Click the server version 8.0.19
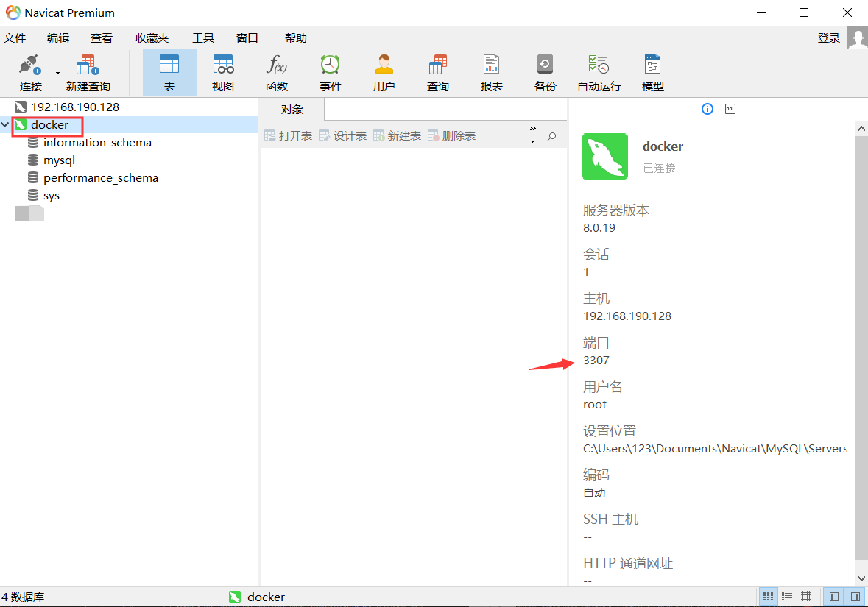868x607 pixels. point(599,227)
